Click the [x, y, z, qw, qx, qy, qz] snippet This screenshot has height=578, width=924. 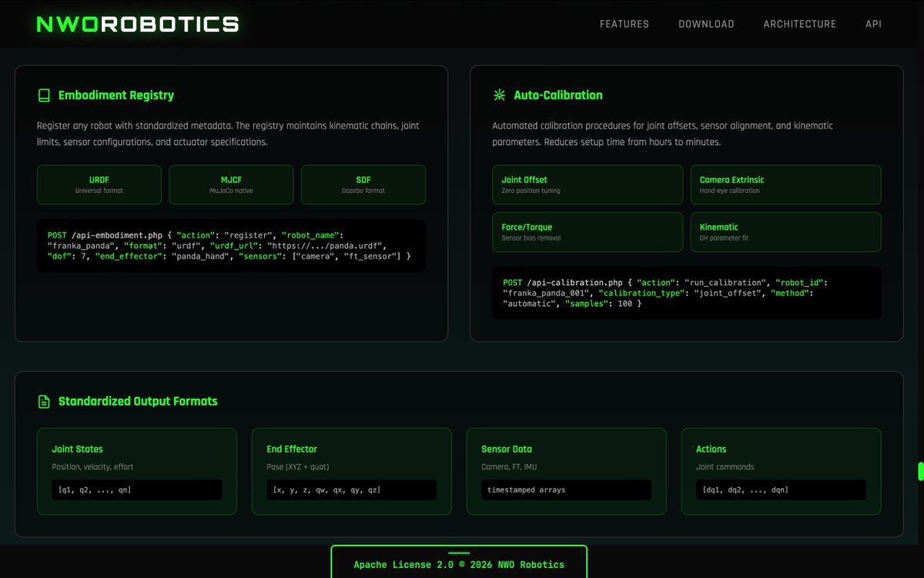point(352,490)
